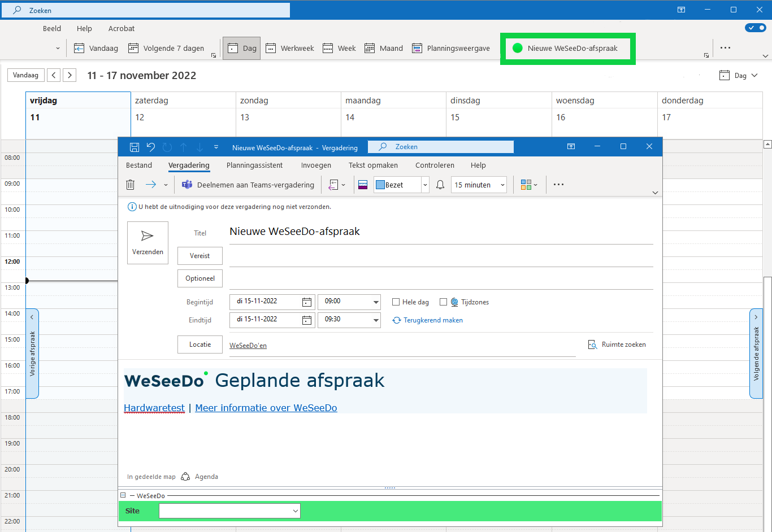
Task: Open the response options icon
Action: (333, 185)
